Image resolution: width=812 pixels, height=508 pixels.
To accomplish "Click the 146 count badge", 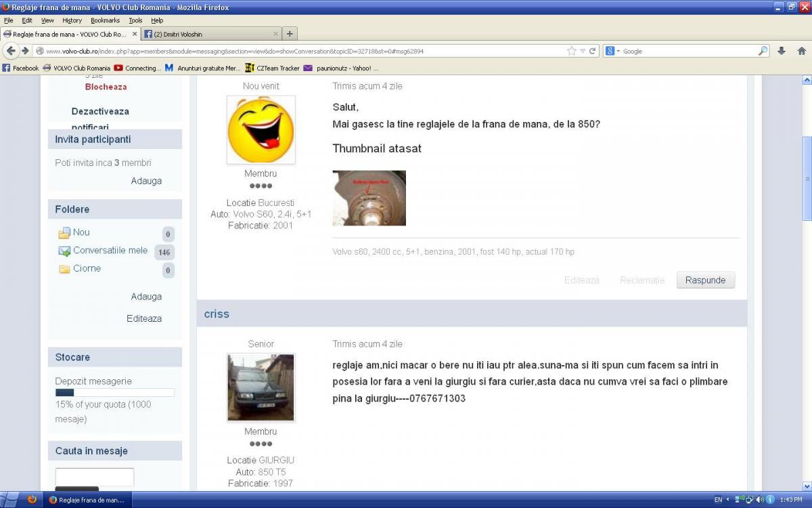I will (164, 253).
